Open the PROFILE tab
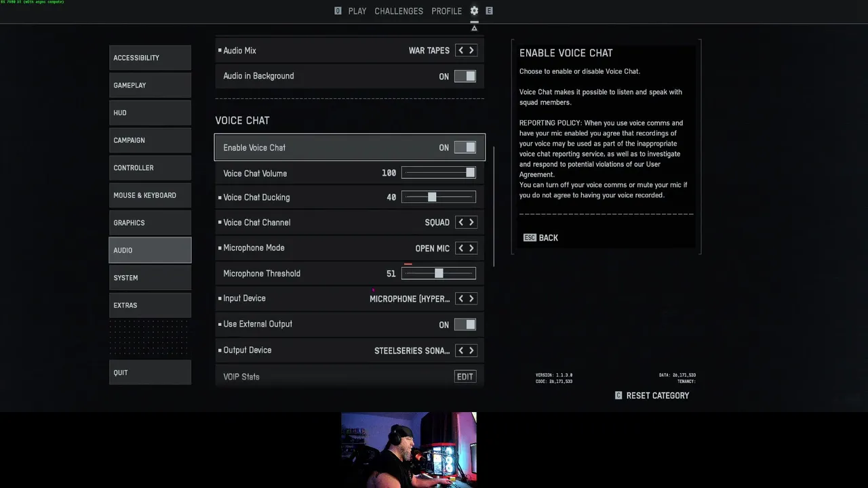The width and height of the screenshot is (868, 488). pos(447,11)
